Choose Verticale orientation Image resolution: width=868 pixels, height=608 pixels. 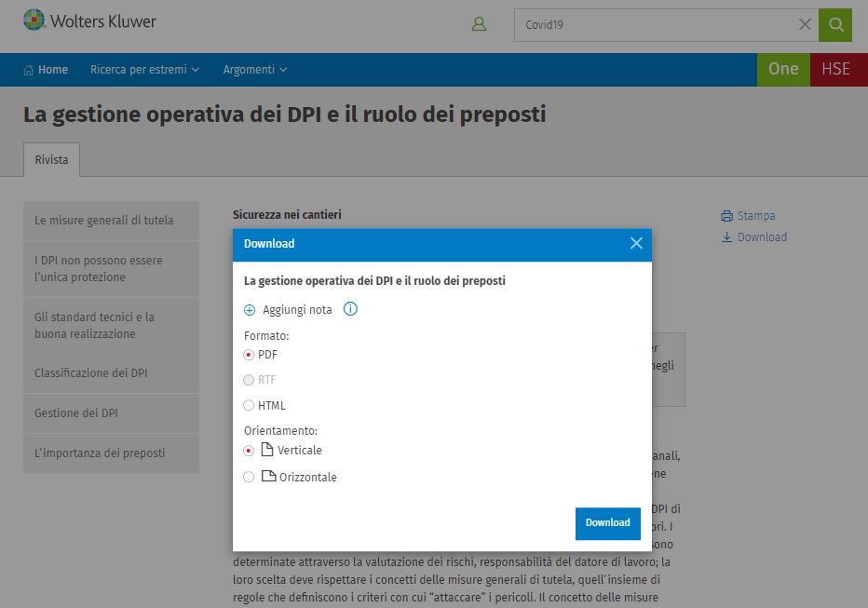click(x=249, y=451)
